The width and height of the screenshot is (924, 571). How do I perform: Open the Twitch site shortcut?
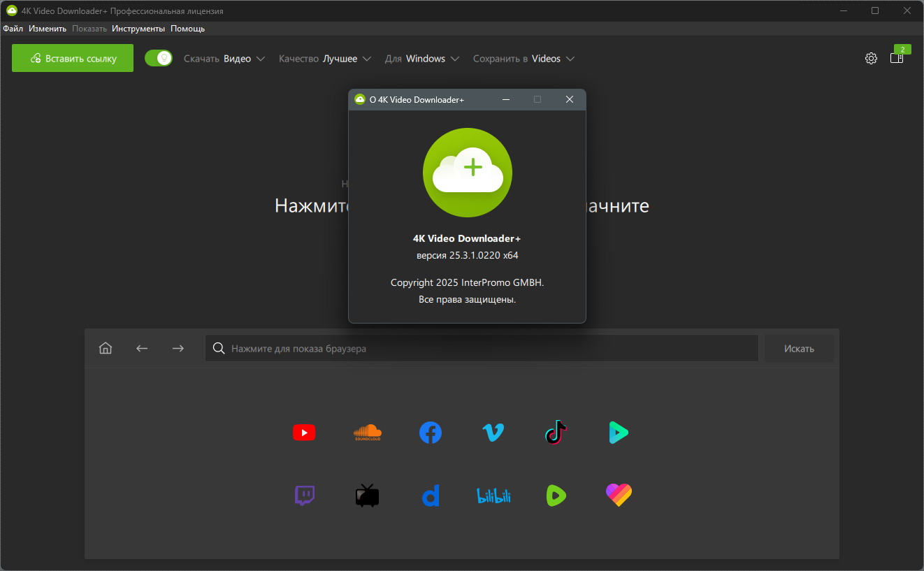(x=304, y=496)
